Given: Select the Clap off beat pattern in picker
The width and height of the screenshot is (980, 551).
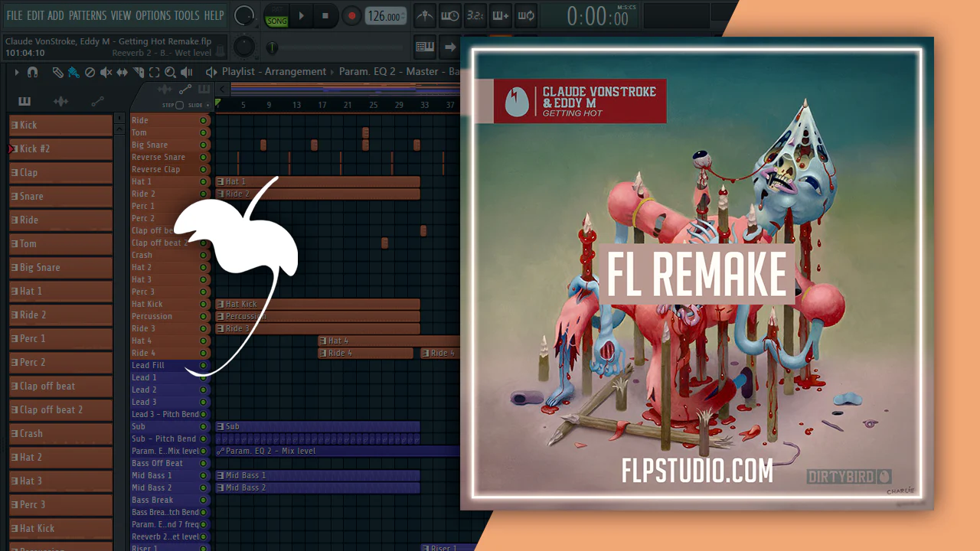Looking at the screenshot, I should click(60, 386).
